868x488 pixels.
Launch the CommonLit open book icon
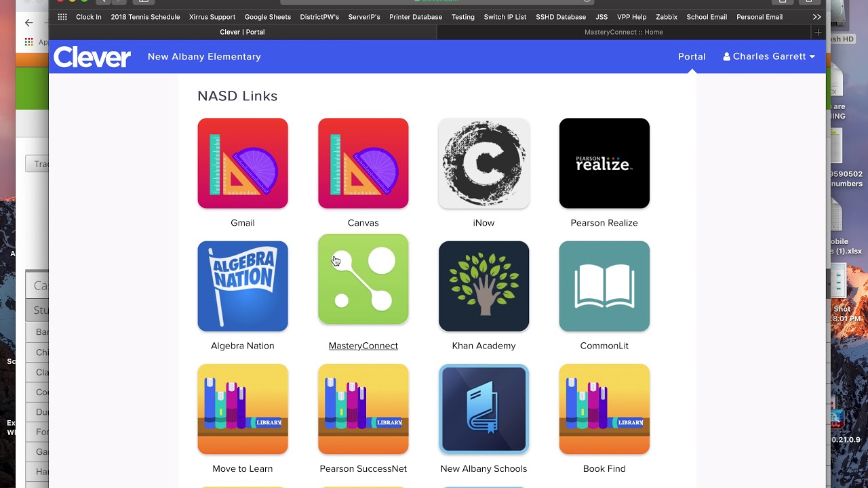tap(604, 286)
